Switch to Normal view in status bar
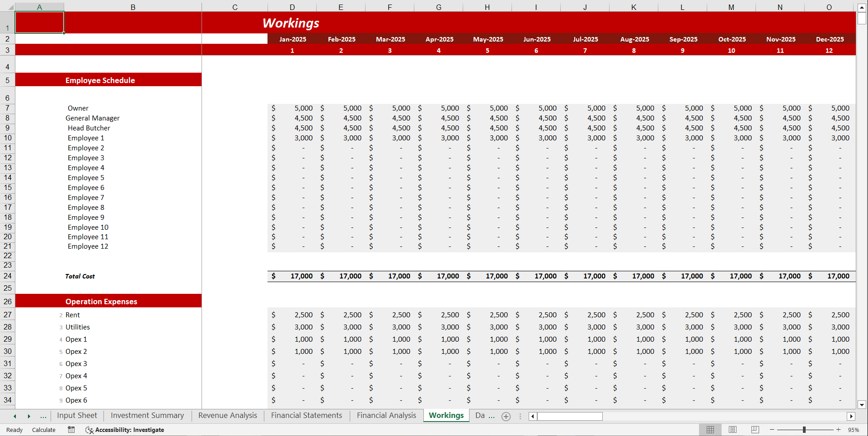Viewport: 868px width, 436px height. 710,430
